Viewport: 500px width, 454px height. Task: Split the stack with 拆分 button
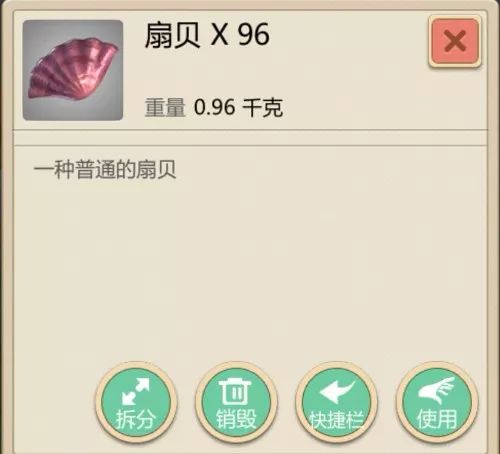136,403
